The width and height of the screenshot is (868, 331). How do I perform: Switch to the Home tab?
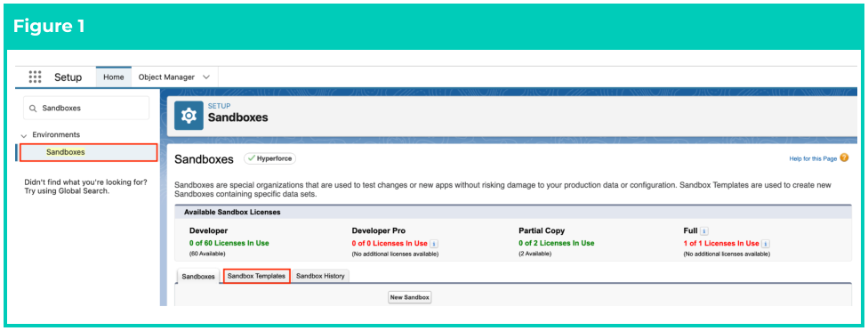(x=114, y=77)
